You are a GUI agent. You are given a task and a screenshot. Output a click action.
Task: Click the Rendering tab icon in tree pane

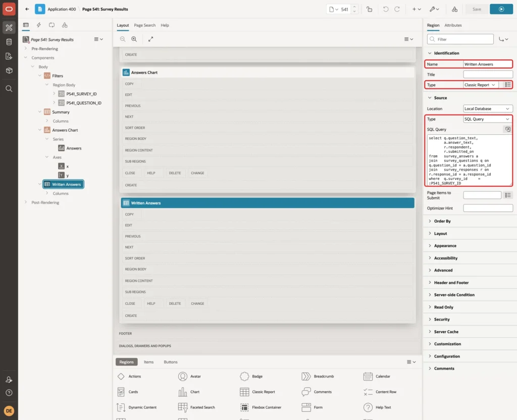pos(26,25)
